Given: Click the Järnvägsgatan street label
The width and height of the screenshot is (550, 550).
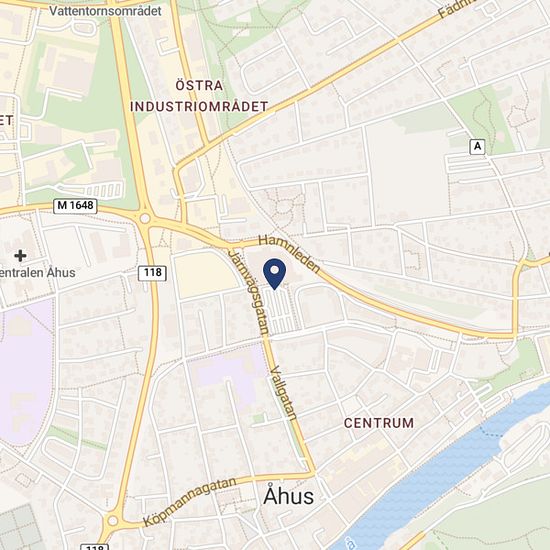Looking at the screenshot, I should coord(249,292).
